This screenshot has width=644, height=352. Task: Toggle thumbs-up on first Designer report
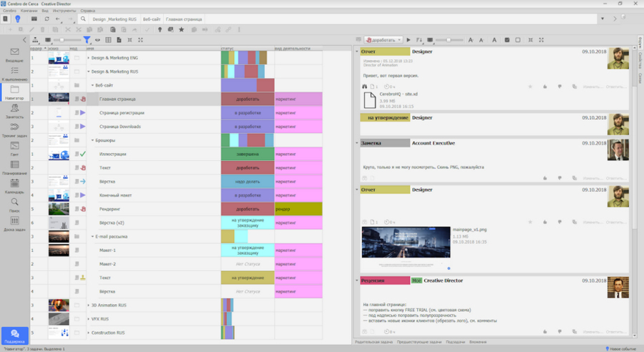(545, 87)
